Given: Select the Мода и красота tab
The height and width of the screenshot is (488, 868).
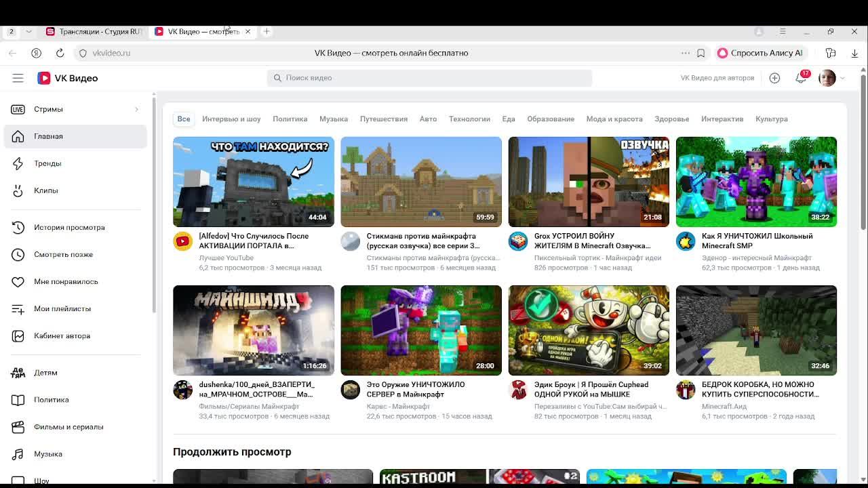Looking at the screenshot, I should pyautogui.click(x=614, y=119).
